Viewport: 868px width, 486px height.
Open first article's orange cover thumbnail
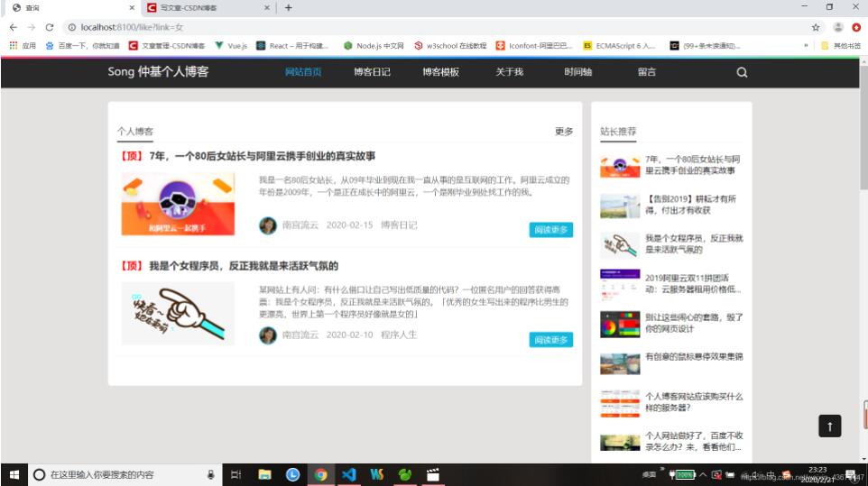pyautogui.click(x=179, y=204)
